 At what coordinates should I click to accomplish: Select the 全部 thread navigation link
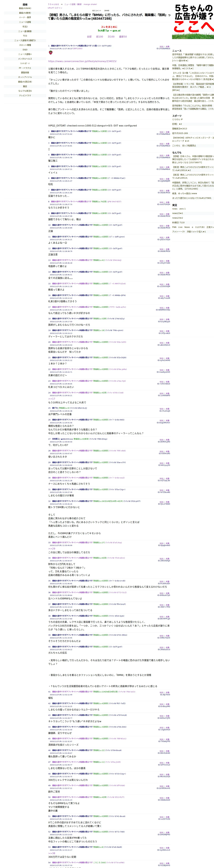tap(89, 37)
